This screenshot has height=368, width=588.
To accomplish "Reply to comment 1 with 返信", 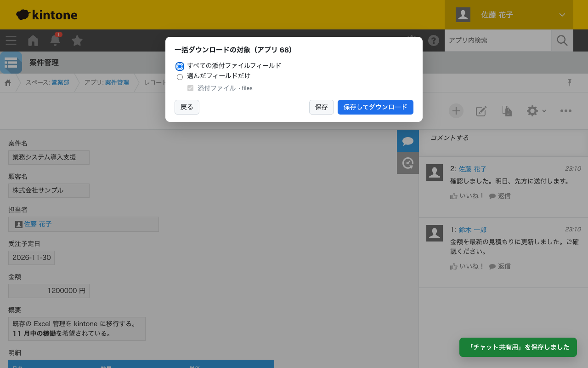I will tap(500, 266).
